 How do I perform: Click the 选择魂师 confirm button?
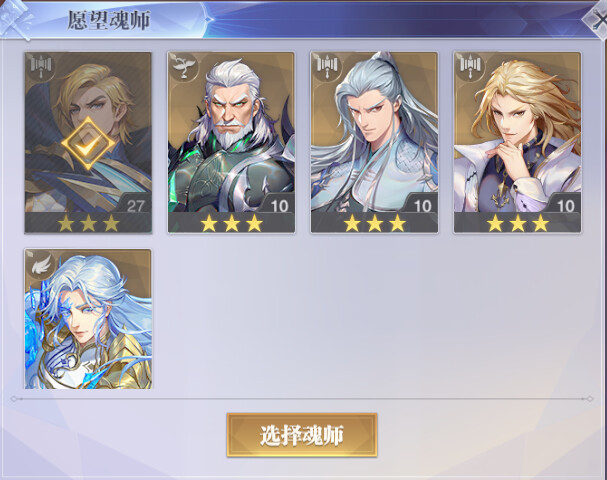click(x=302, y=435)
